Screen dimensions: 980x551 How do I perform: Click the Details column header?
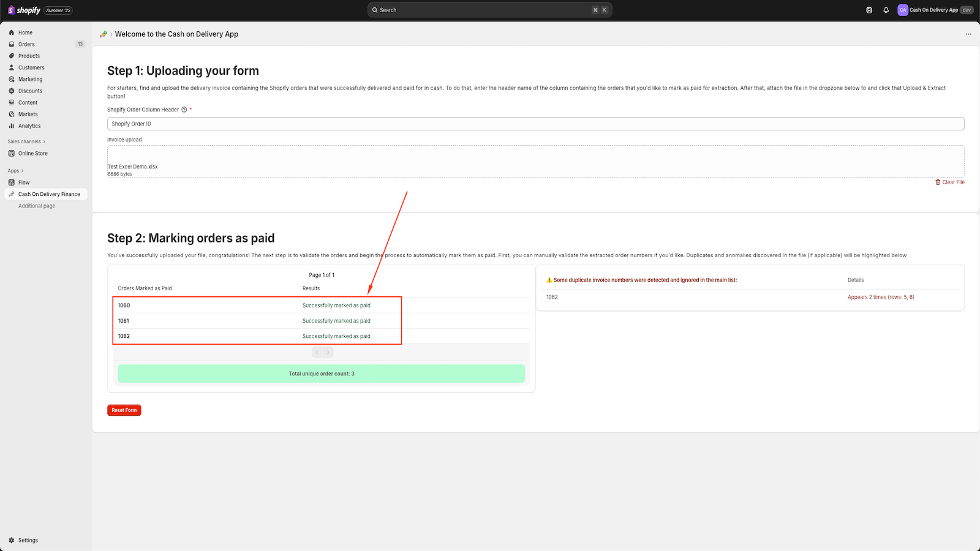[856, 280]
